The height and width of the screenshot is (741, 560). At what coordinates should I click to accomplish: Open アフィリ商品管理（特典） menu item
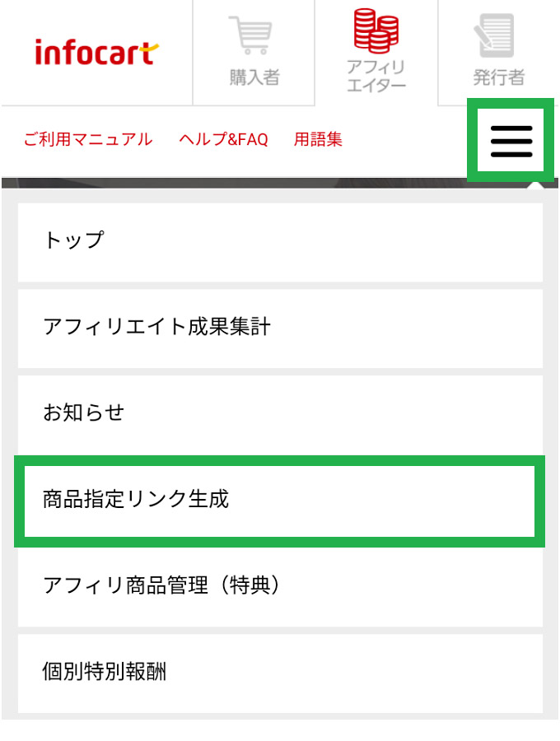click(280, 586)
